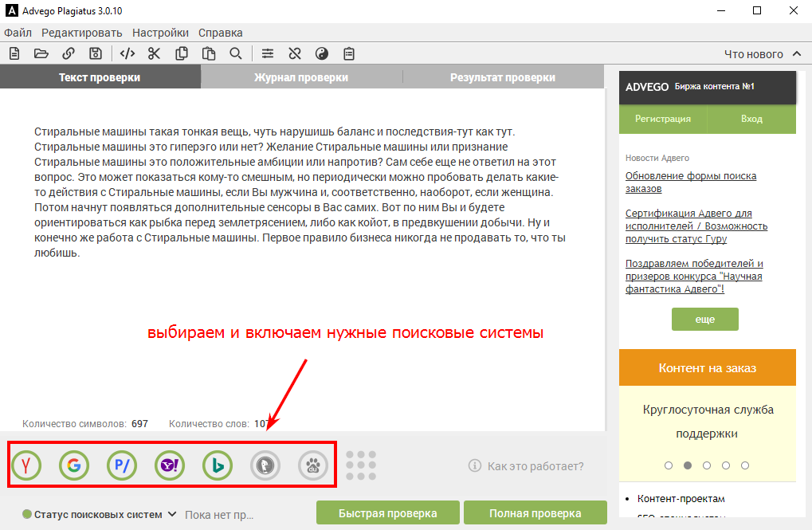This screenshot has width=812, height=530.
Task: Start 'Полная проверка' full check
Action: click(x=535, y=513)
